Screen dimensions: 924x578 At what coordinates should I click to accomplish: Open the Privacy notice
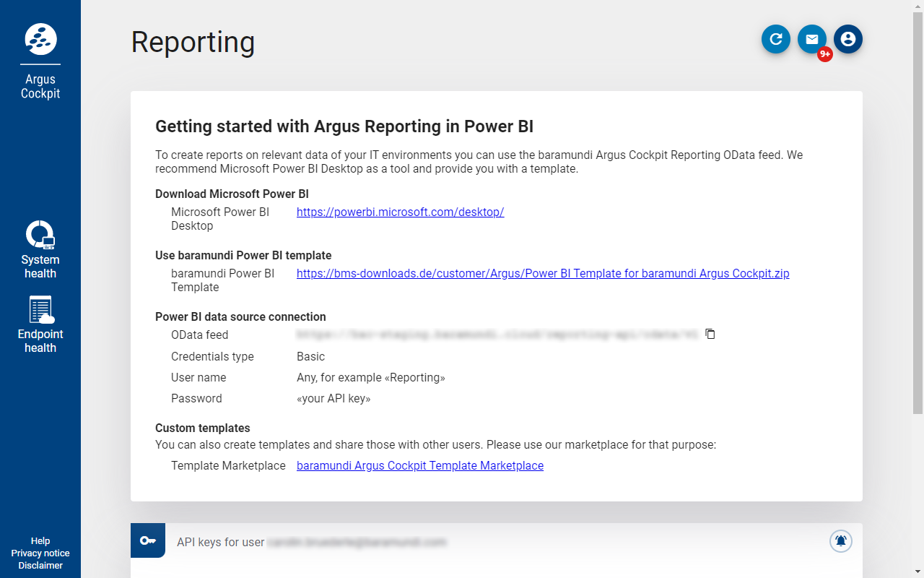tap(40, 553)
